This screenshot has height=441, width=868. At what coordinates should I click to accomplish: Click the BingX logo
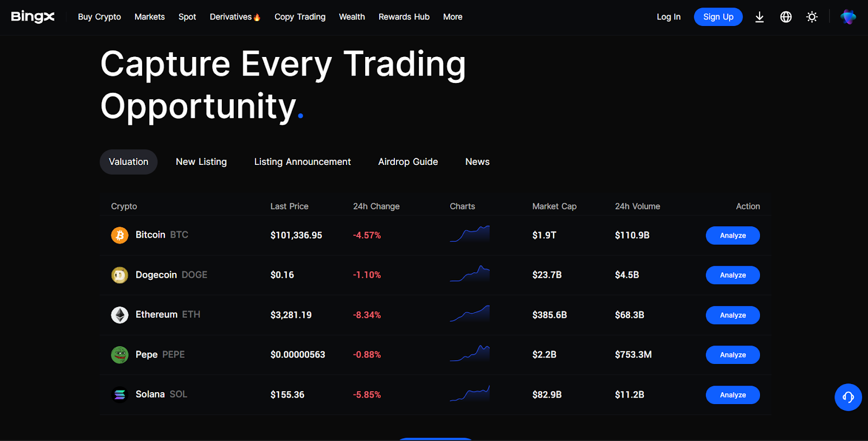[33, 17]
